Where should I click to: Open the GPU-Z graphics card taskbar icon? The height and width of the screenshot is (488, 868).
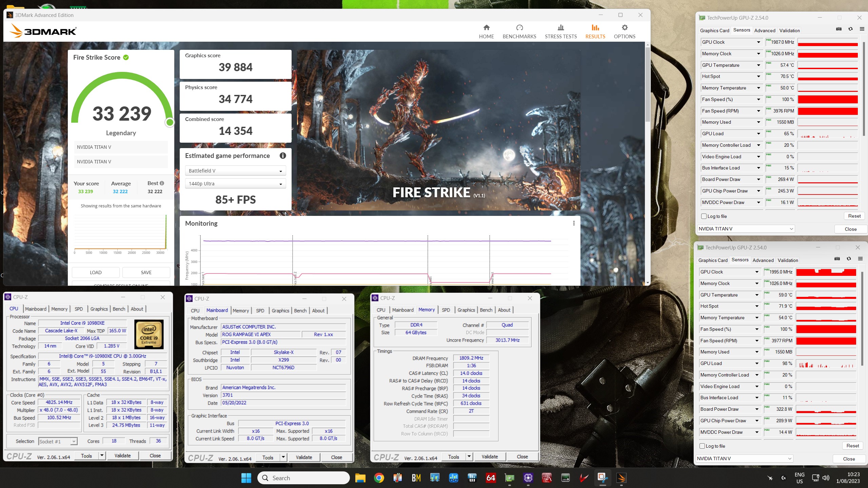point(509,478)
